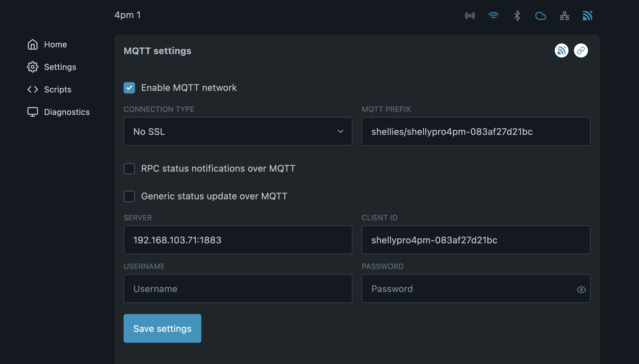Click the CONNECTION TYPE label

[x=159, y=109]
